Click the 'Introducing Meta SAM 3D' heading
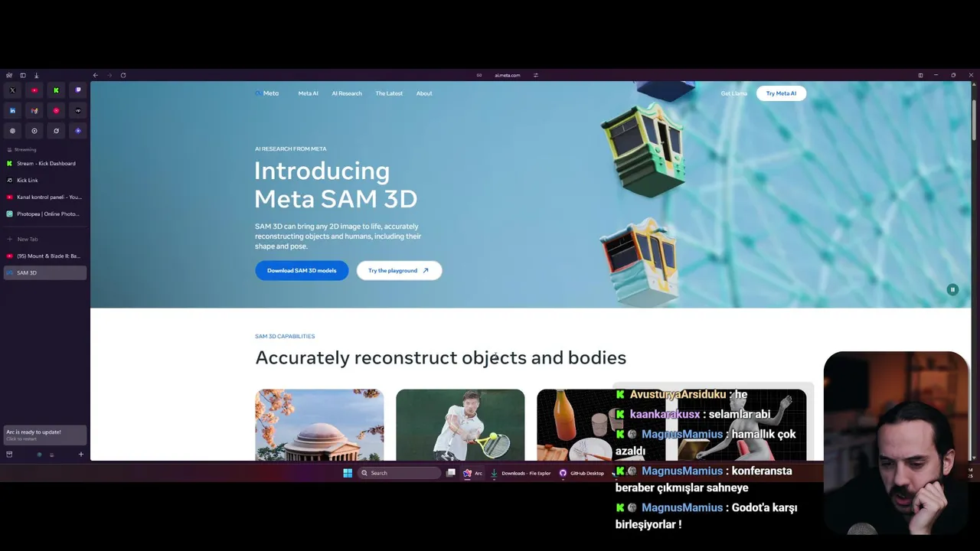This screenshot has height=551, width=980. (x=336, y=184)
